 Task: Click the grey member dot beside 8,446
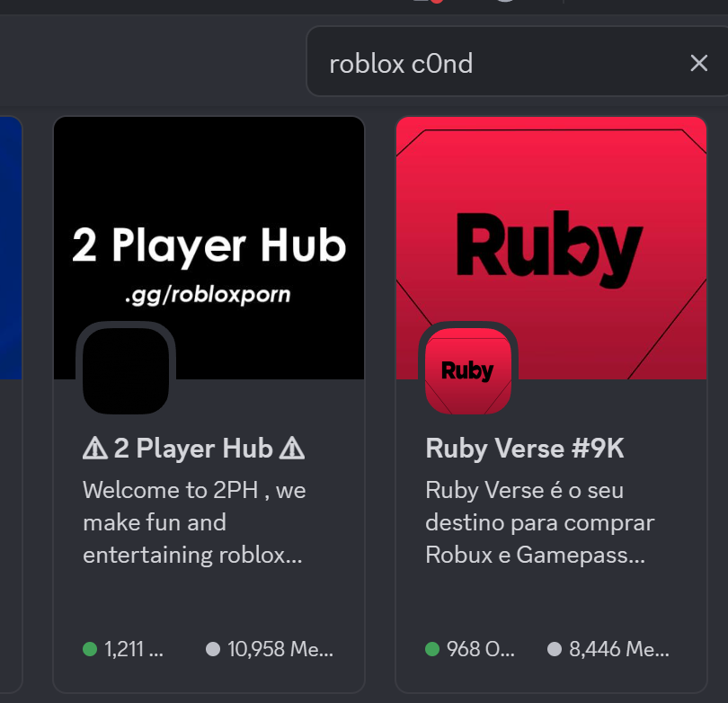(x=555, y=649)
